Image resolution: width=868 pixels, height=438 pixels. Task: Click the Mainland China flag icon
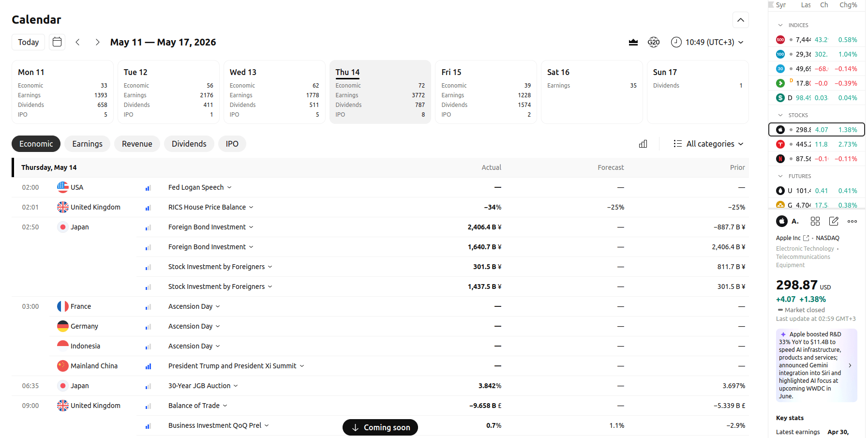tap(63, 366)
